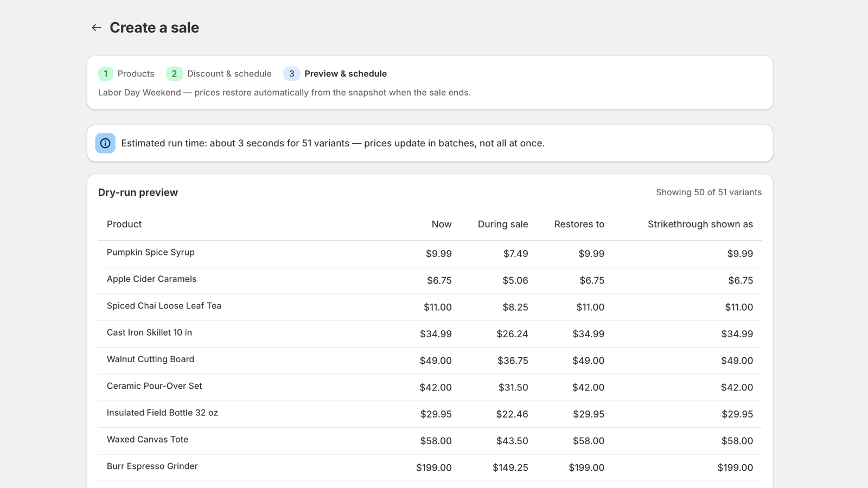Click the Showing 50 of 51 variants text
The image size is (868, 488).
click(x=709, y=192)
